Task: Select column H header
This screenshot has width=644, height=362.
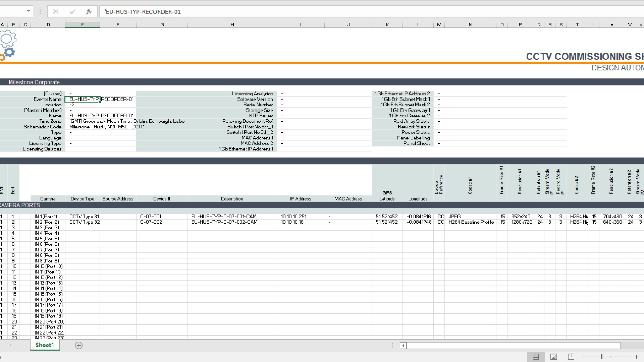Action: click(232, 25)
